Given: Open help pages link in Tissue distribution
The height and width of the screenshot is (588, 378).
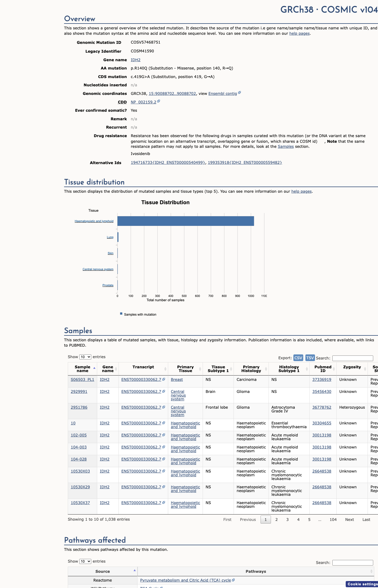Looking at the screenshot, I should coord(301,191).
